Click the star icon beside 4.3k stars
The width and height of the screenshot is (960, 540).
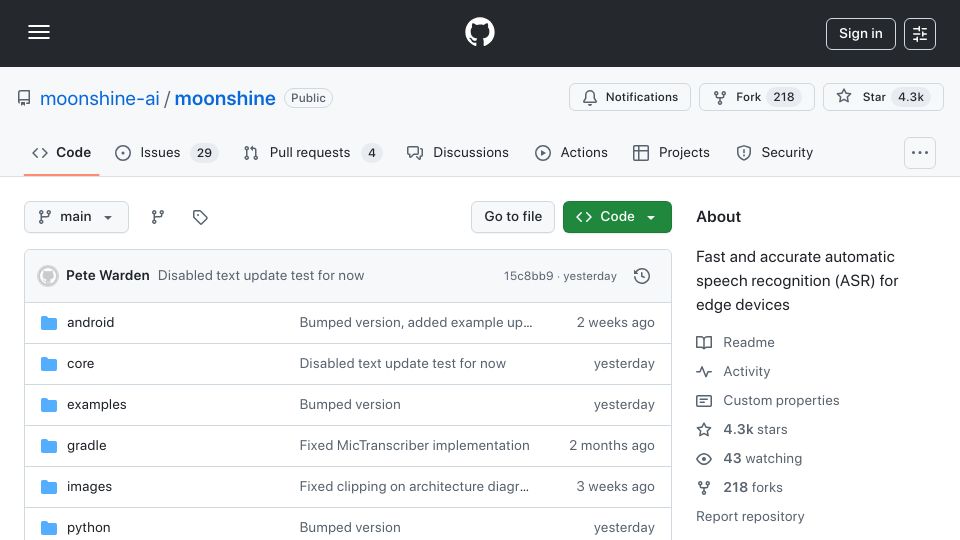point(704,429)
